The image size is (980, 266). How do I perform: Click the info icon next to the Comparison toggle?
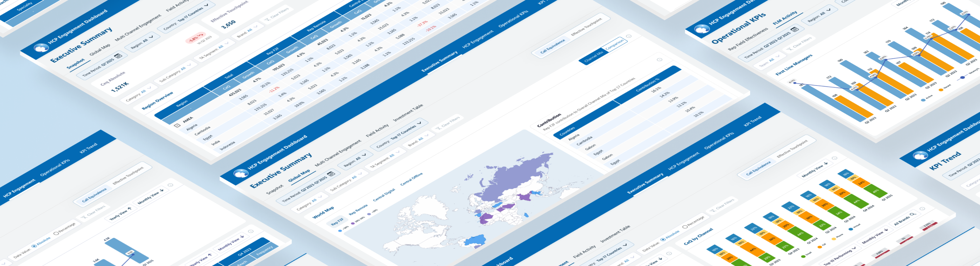(629, 36)
